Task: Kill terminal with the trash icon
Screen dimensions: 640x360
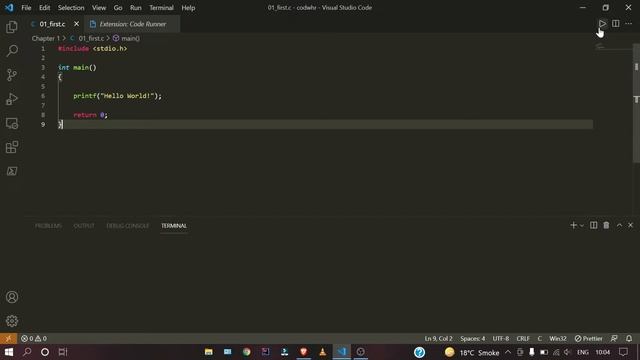Action: click(606, 225)
